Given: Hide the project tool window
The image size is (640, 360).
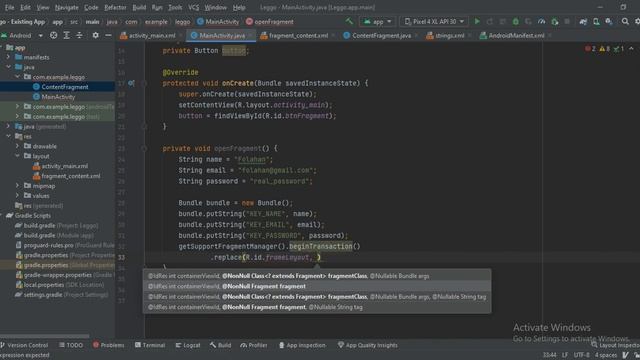Looking at the screenshot, I should pos(108,36).
